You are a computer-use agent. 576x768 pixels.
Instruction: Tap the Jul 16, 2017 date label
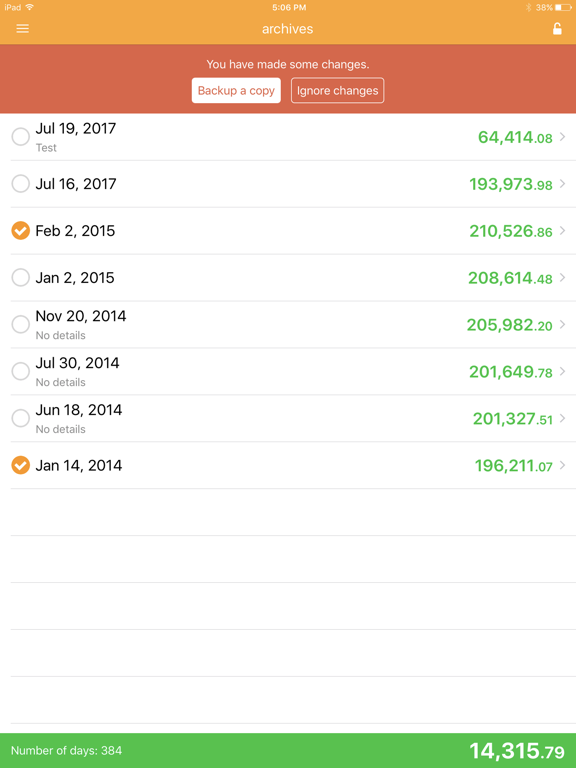[x=76, y=184]
